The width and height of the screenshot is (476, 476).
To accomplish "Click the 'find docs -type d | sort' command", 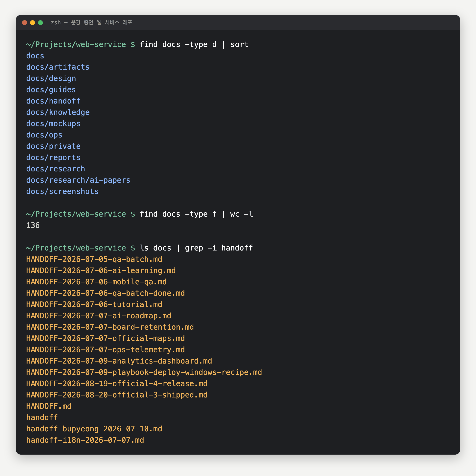I will 194,45.
